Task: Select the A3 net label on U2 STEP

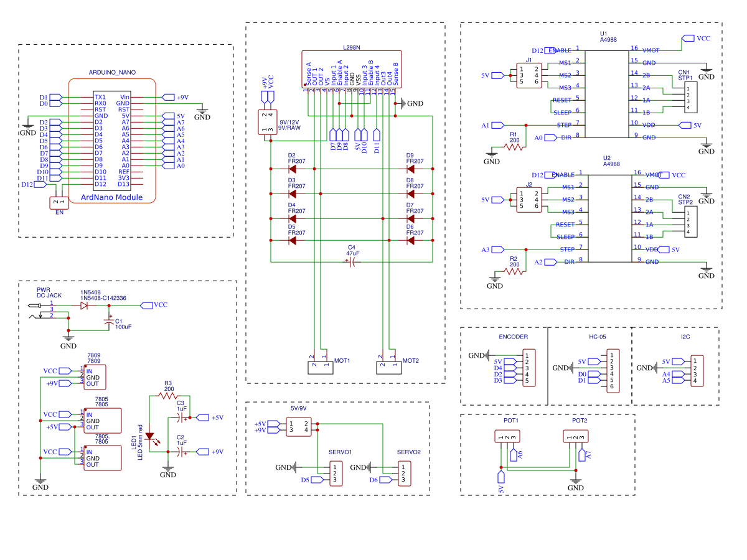Action: click(493, 250)
